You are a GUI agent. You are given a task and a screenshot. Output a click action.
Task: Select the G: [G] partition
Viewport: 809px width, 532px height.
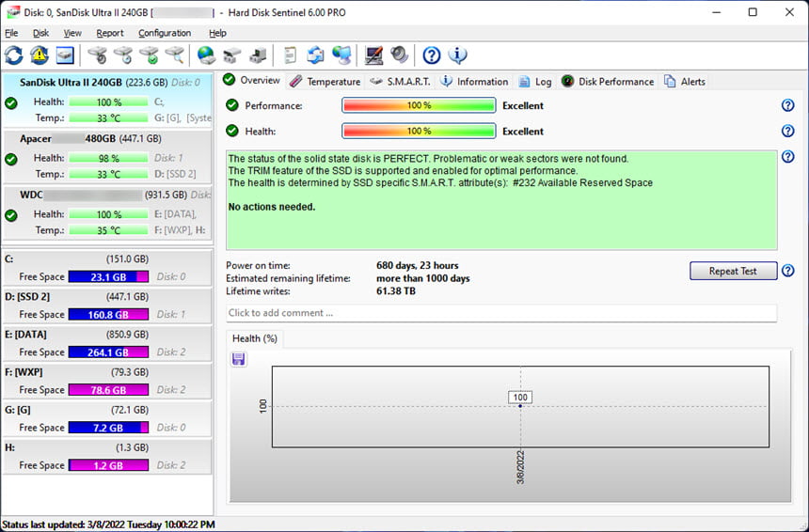tap(107, 418)
